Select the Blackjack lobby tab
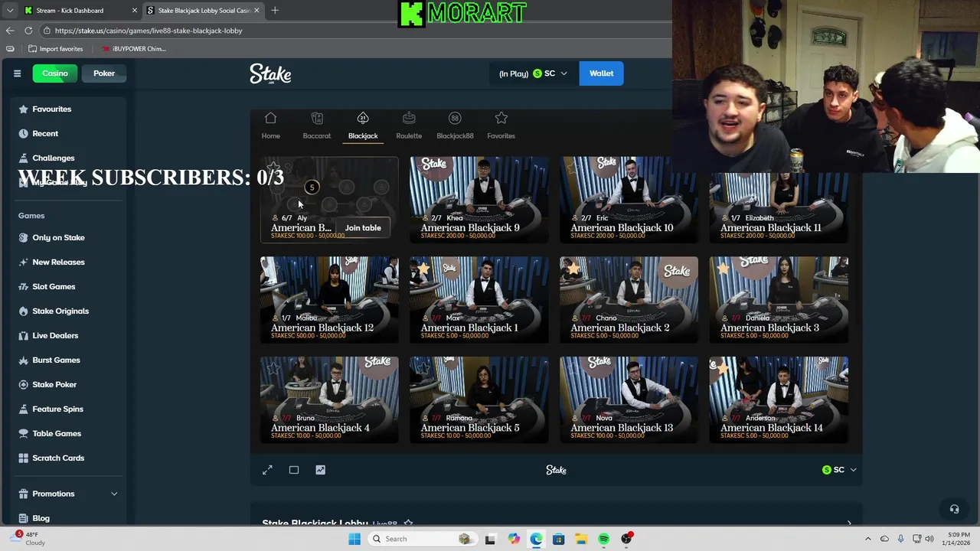The image size is (980, 551). (363, 126)
